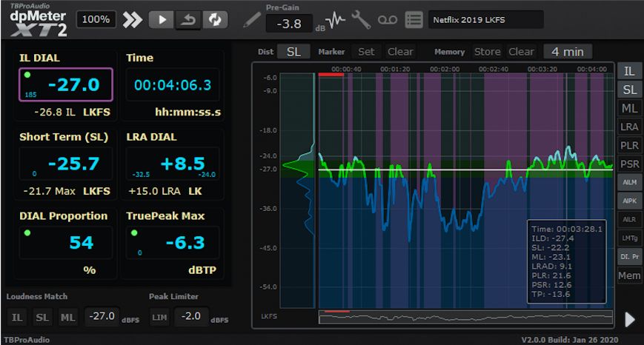Click the overview waveform strip below graph
This screenshot has width=644, height=345.
[465, 317]
